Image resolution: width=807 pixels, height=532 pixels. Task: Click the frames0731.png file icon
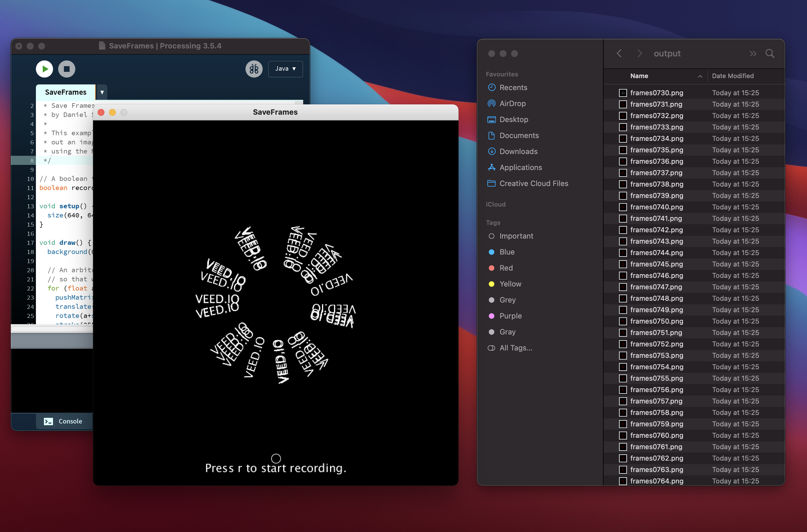(x=623, y=104)
